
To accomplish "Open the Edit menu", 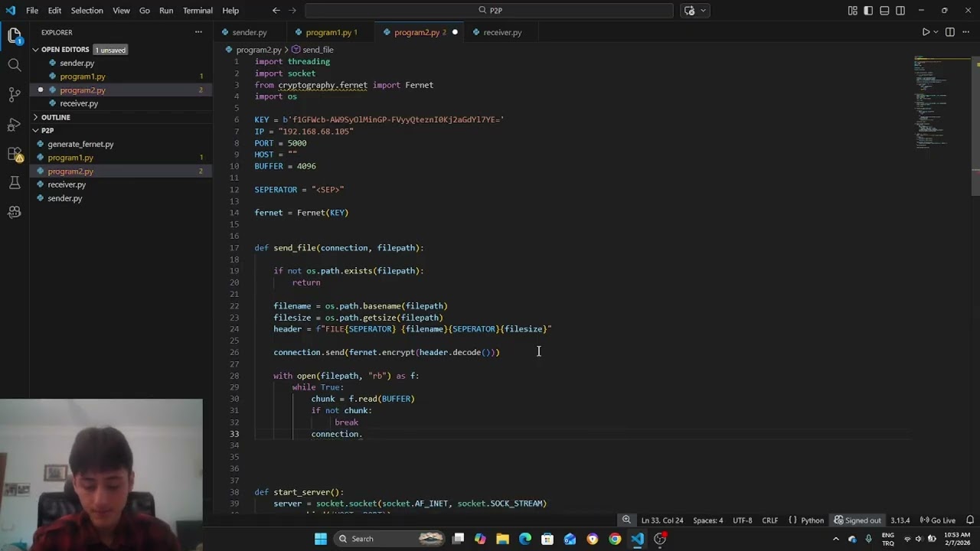I will coord(54,11).
